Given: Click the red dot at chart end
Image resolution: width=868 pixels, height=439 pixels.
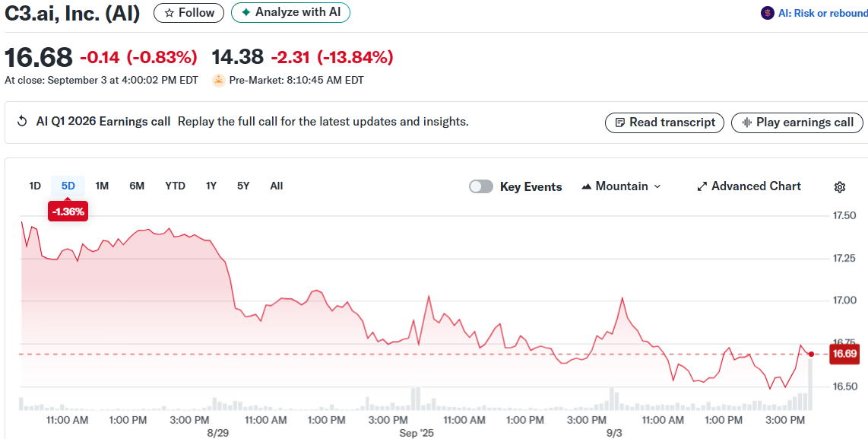Looking at the screenshot, I should (x=811, y=355).
